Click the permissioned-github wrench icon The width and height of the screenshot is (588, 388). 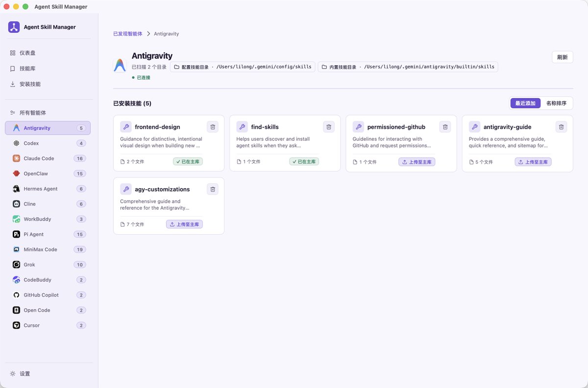tap(358, 127)
